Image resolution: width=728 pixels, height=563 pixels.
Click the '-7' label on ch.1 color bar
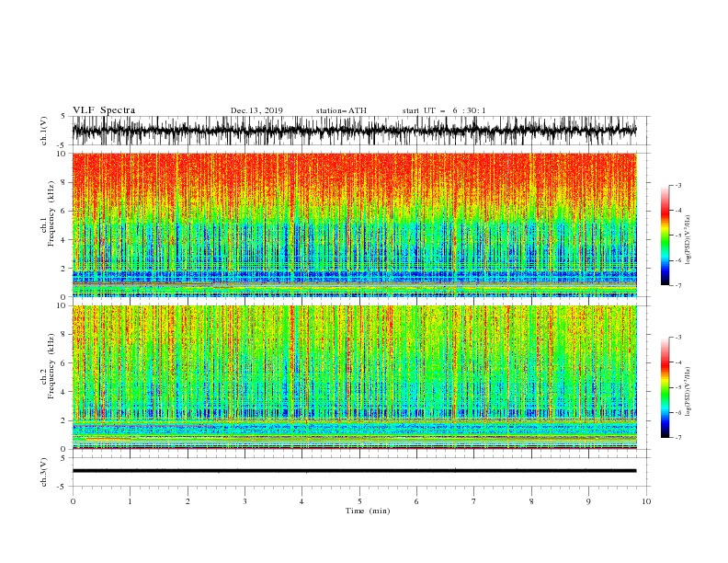tap(677, 285)
